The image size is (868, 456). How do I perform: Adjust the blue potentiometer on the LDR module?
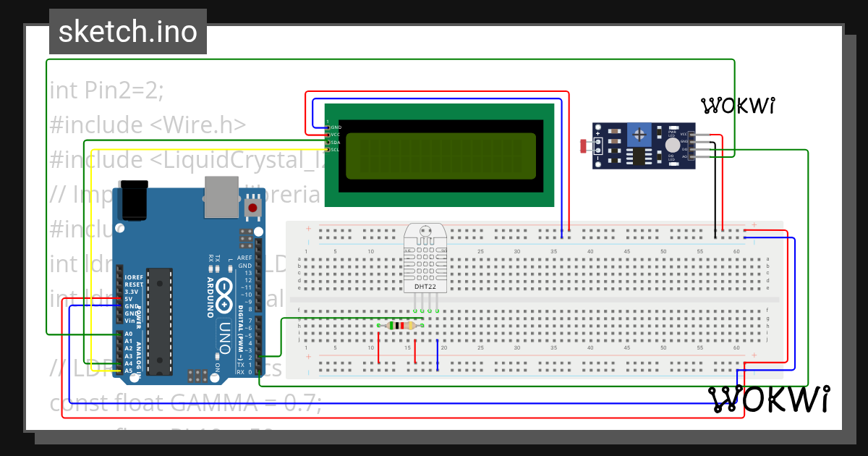point(639,135)
